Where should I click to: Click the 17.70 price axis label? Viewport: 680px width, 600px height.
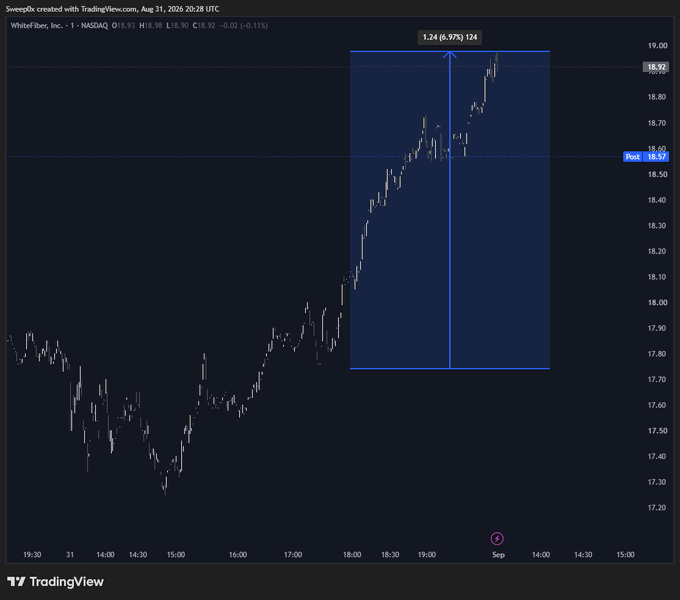click(657, 379)
